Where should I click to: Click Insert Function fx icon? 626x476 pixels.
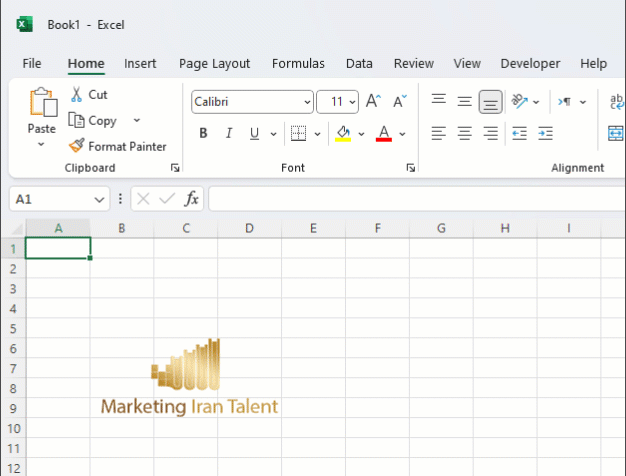pyautogui.click(x=192, y=198)
